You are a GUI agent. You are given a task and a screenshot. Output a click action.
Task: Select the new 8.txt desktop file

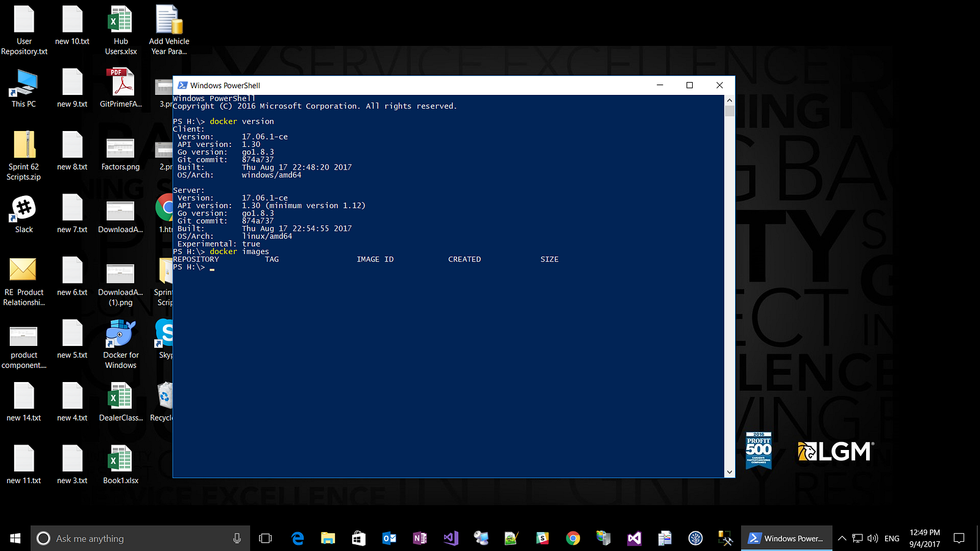click(72, 151)
